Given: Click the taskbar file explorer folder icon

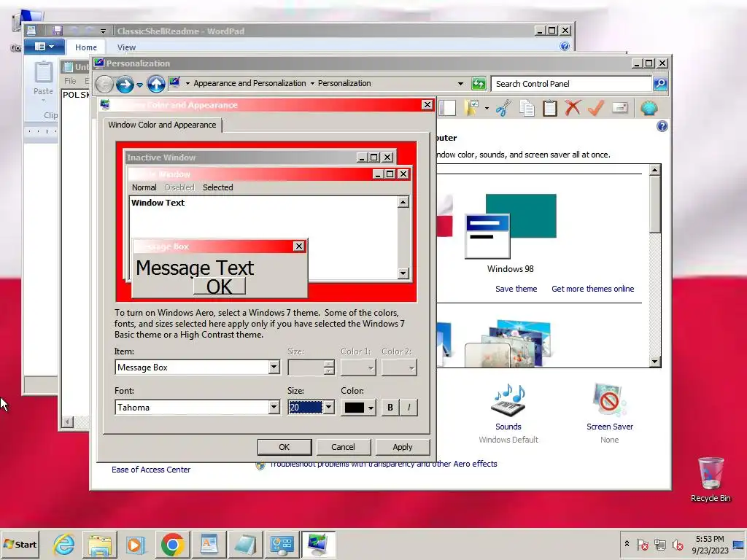Looking at the screenshot, I should (x=100, y=544).
